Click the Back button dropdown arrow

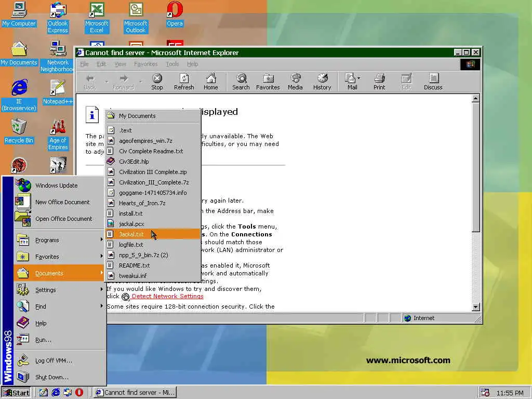(107, 82)
